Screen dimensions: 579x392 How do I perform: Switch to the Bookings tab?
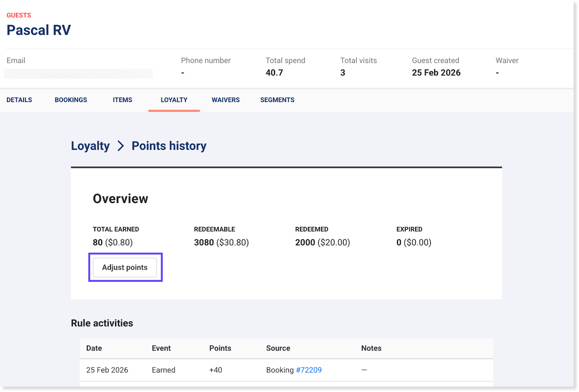71,100
